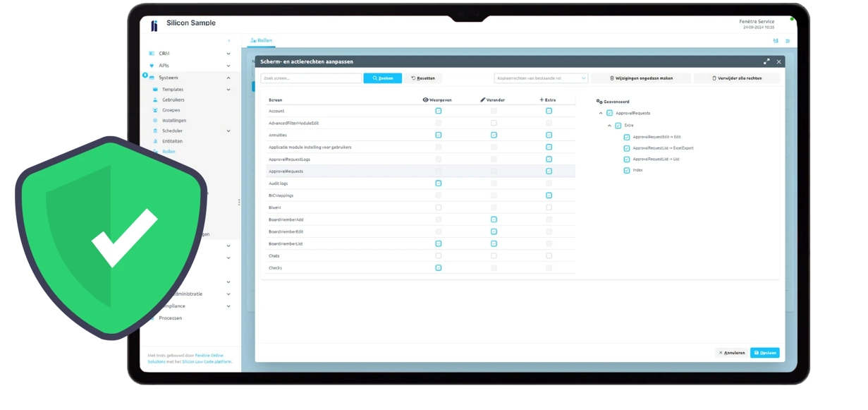The width and height of the screenshot is (868, 410).
Task: Maximize the rights dialog via the expand icon
Action: click(766, 61)
